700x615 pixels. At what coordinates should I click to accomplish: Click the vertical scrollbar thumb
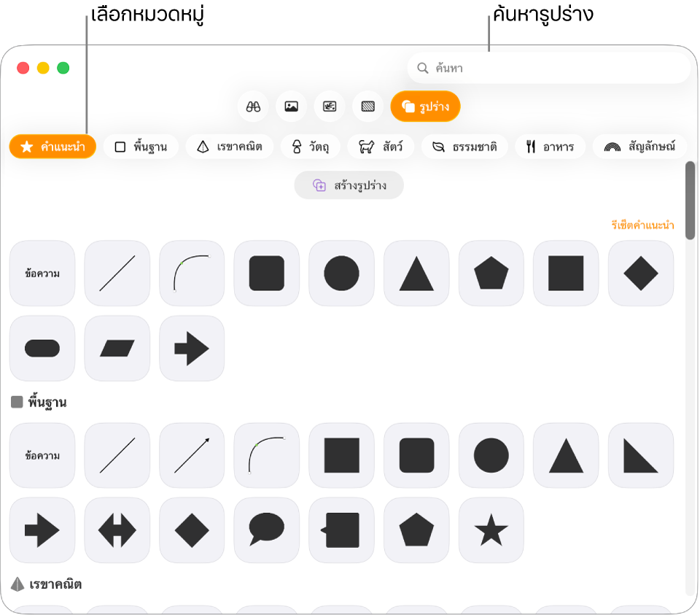691,201
